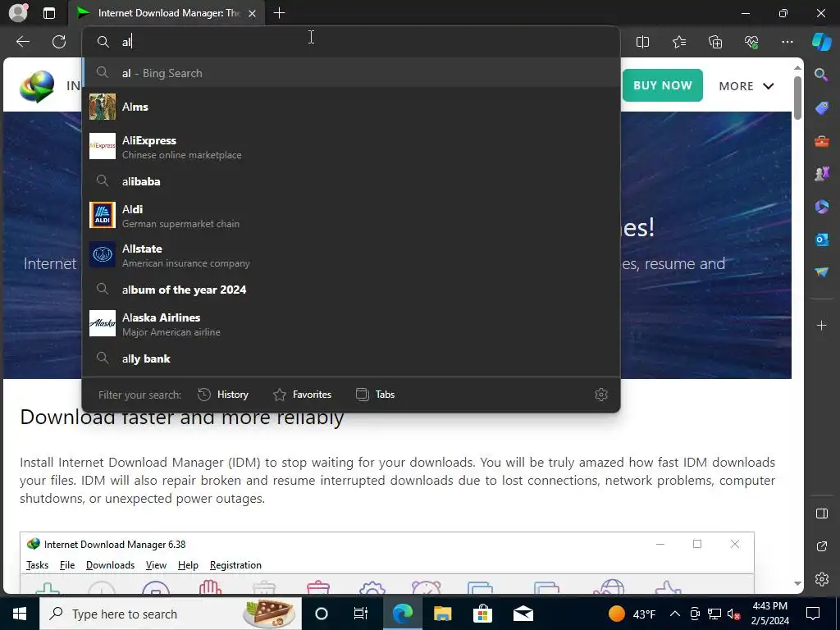The height and width of the screenshot is (630, 840).
Task: Select the alibaba search suggestion
Action: 351,181
